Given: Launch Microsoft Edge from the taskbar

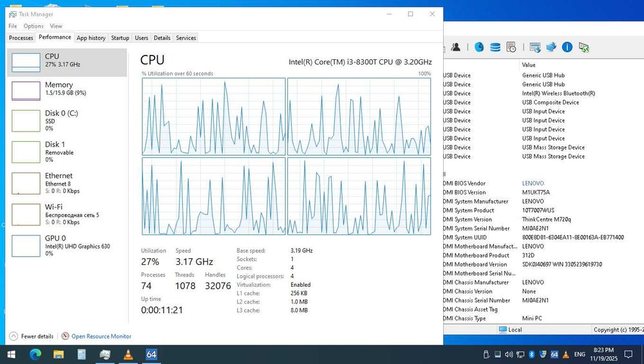Looking at the screenshot, I should coord(35,354).
